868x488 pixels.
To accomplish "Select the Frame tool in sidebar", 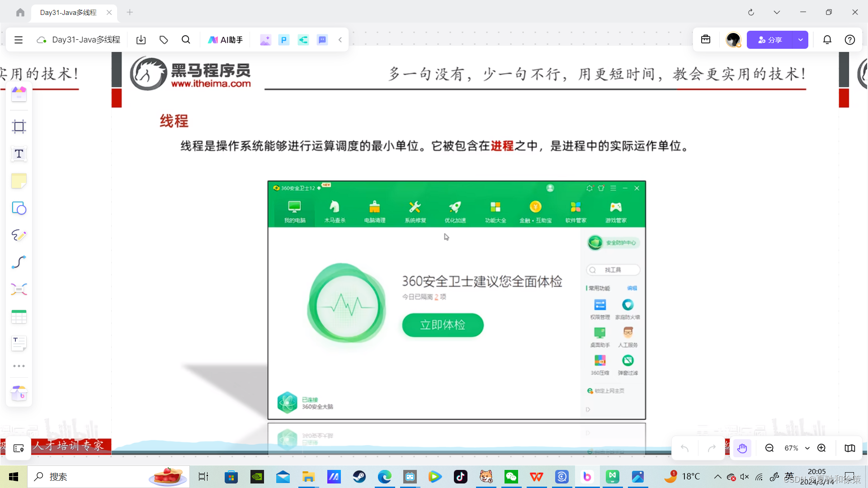I will coord(19,127).
